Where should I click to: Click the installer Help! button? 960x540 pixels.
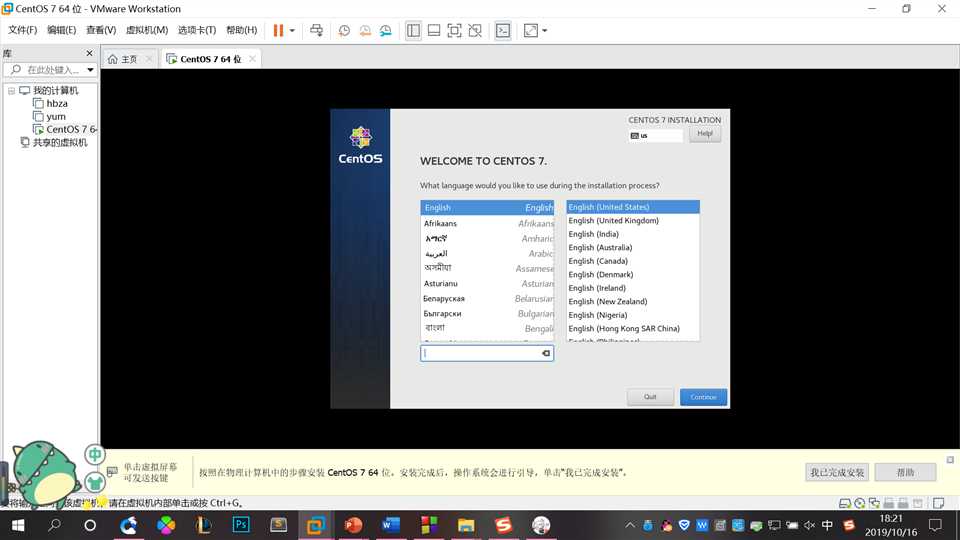click(x=705, y=134)
